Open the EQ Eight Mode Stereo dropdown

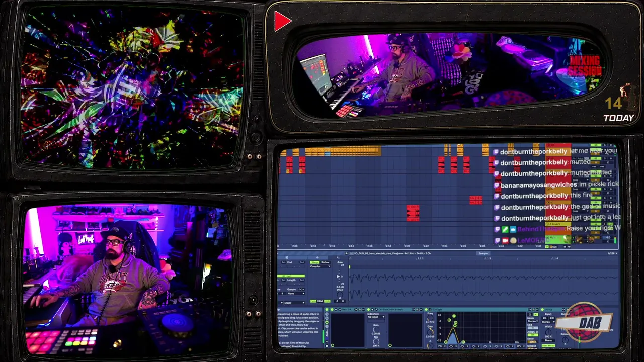[x=532, y=322]
